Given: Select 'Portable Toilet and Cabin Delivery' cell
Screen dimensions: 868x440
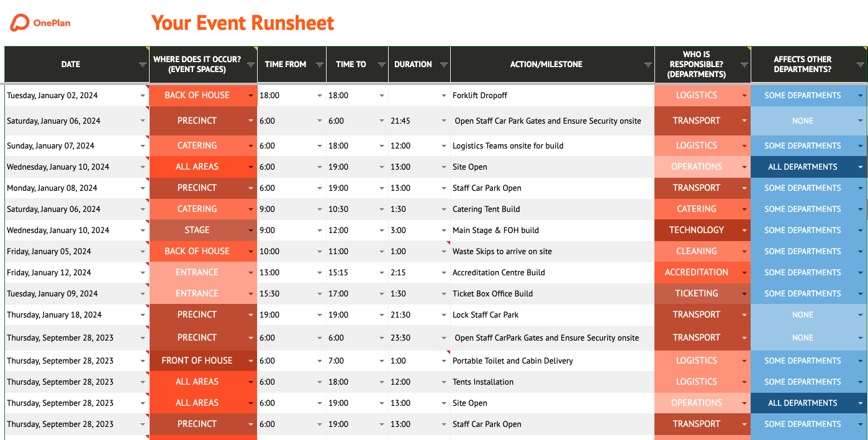Looking at the screenshot, I should (x=552, y=361).
